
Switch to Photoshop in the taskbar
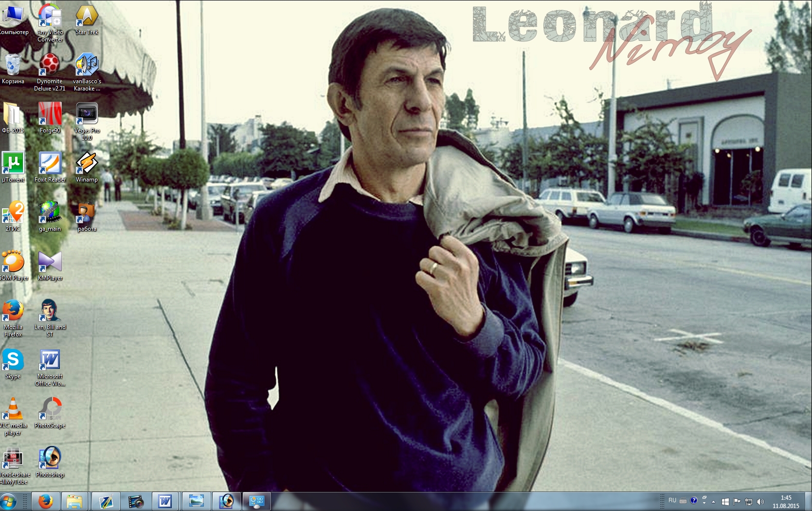pyautogui.click(x=226, y=501)
